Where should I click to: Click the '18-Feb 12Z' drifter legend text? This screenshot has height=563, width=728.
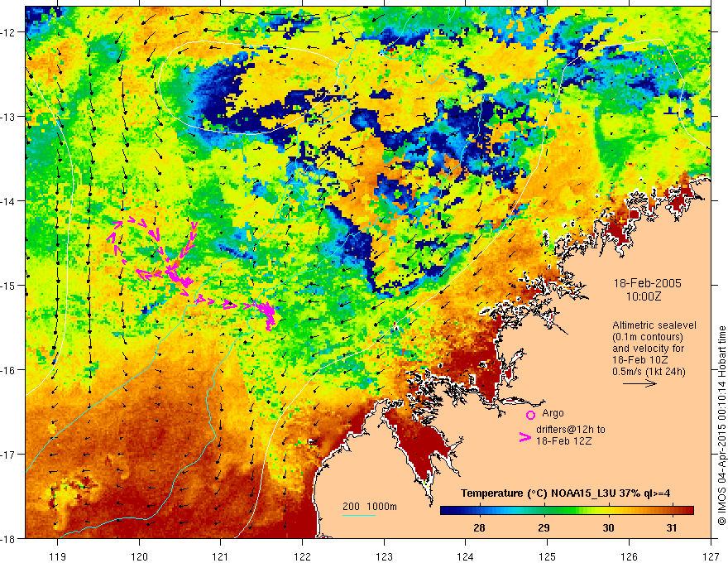click(x=563, y=440)
